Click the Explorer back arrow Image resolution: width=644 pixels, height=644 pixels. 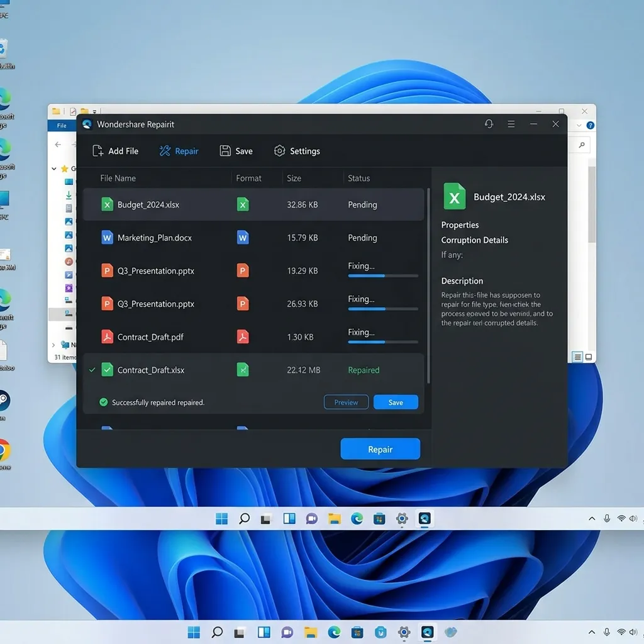coord(58,144)
